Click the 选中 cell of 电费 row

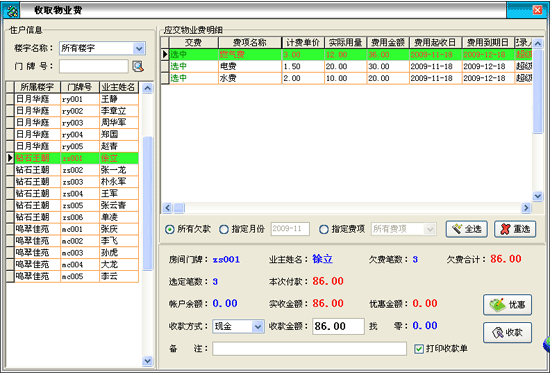[x=194, y=66]
